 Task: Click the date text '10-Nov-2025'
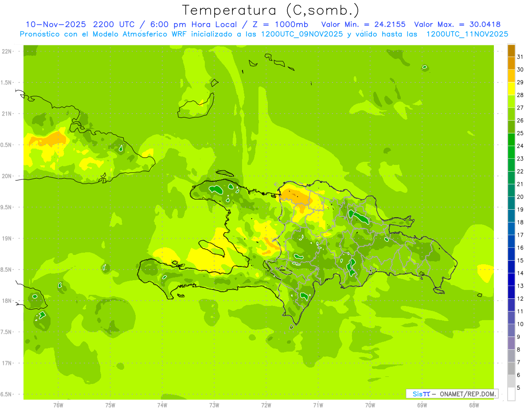56,24
